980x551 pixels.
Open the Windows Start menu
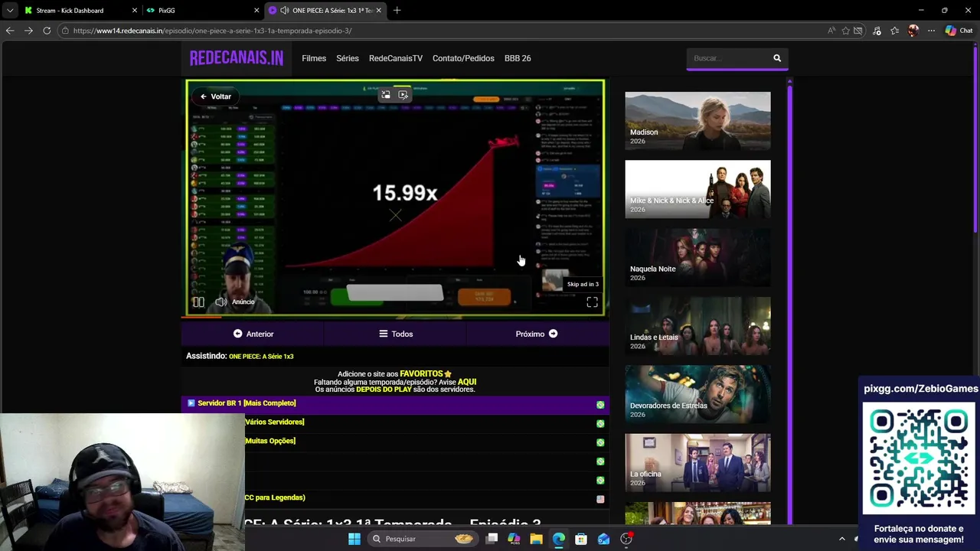pos(354,539)
